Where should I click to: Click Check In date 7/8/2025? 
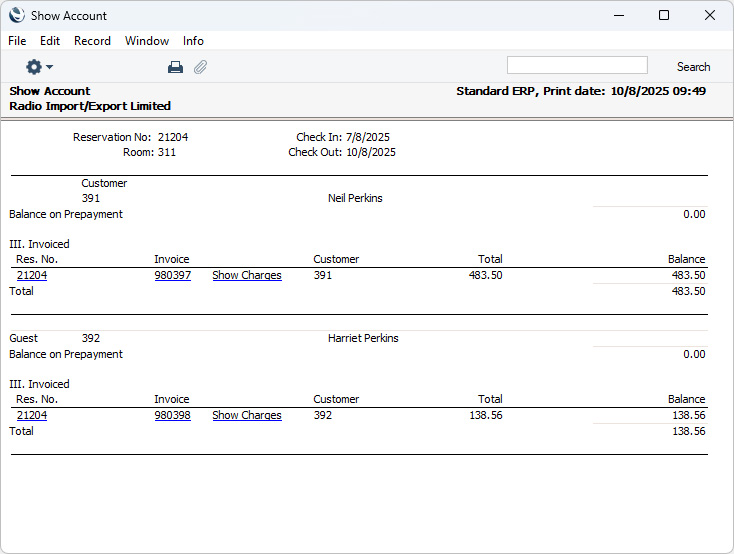pos(367,137)
